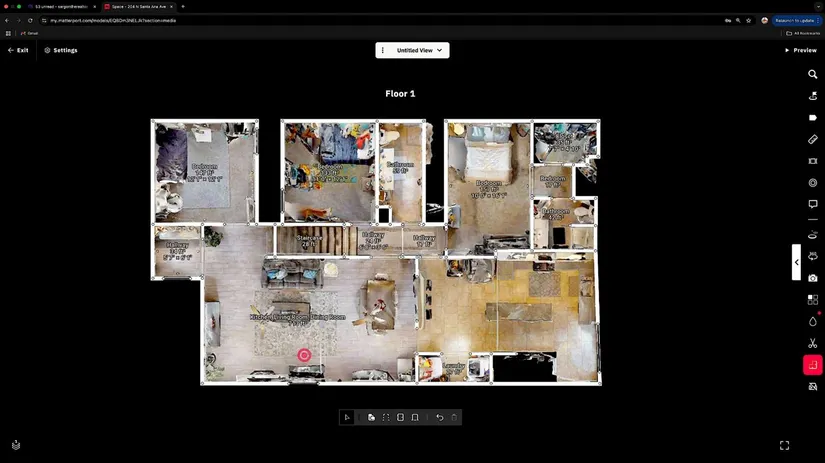Select the door opening tool

point(414,417)
